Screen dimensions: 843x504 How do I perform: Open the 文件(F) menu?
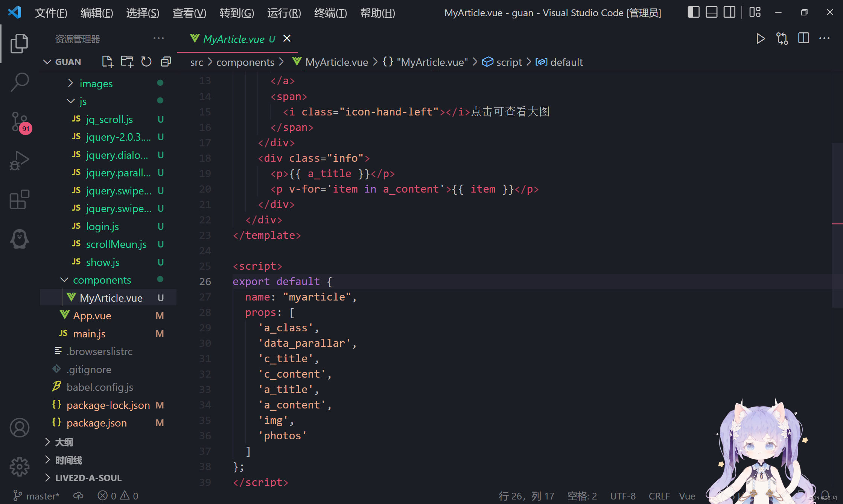pos(51,13)
